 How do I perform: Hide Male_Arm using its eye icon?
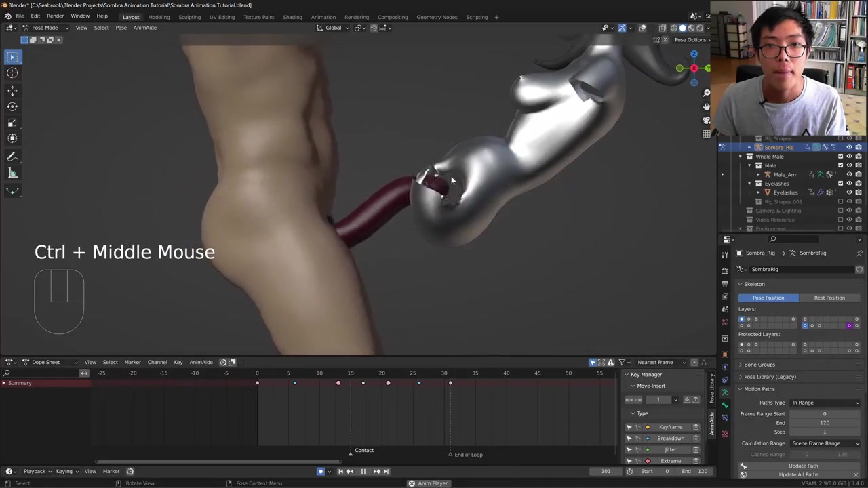tap(849, 175)
